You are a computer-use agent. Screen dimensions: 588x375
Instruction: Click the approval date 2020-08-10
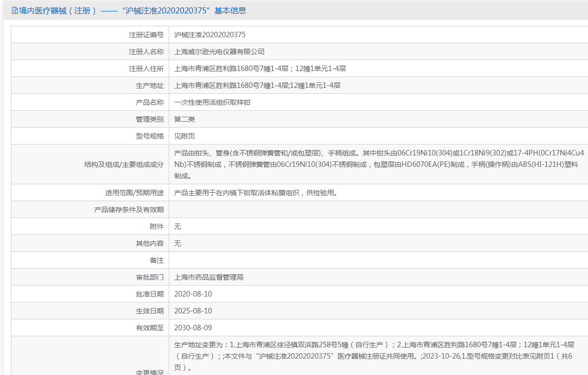193,294
